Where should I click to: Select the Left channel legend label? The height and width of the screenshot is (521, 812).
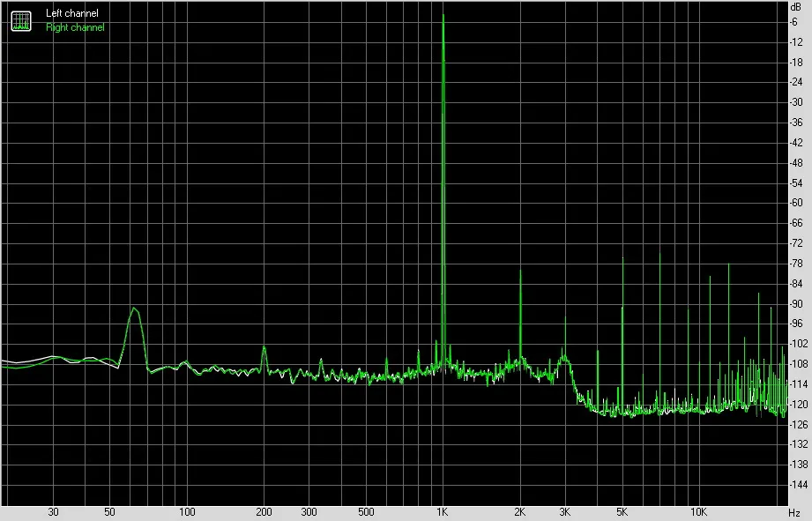coord(72,13)
